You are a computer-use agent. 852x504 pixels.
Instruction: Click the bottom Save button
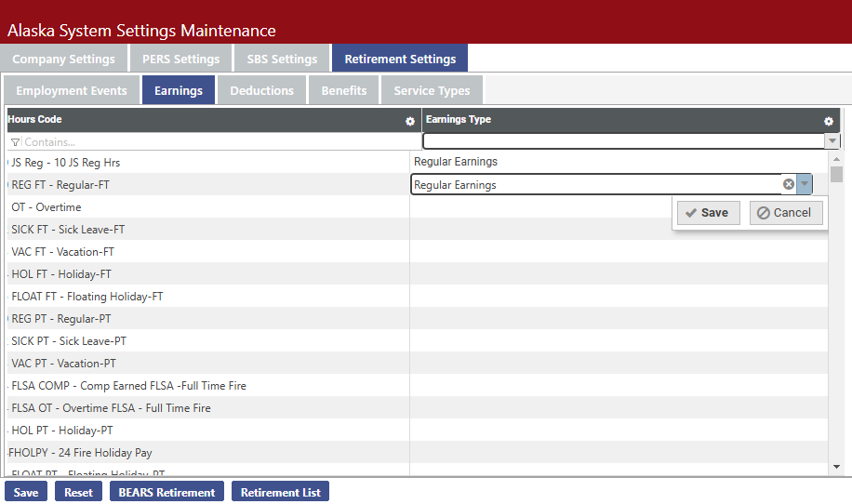coord(26,492)
